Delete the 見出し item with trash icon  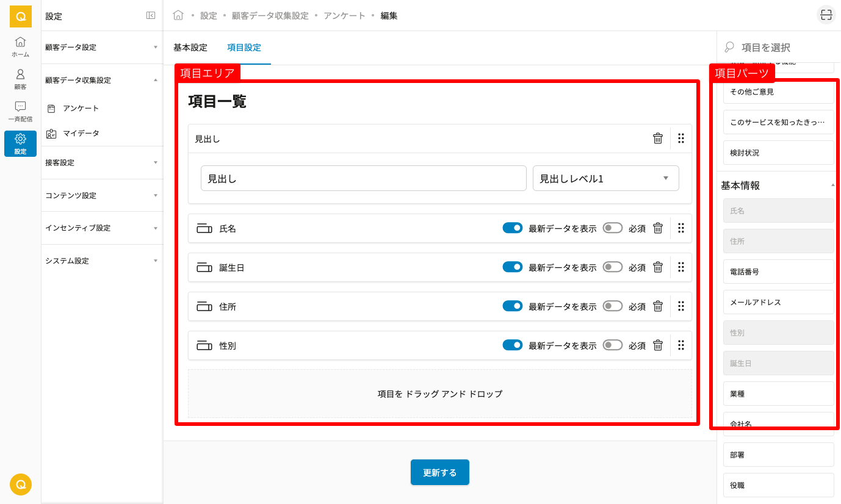(x=658, y=139)
